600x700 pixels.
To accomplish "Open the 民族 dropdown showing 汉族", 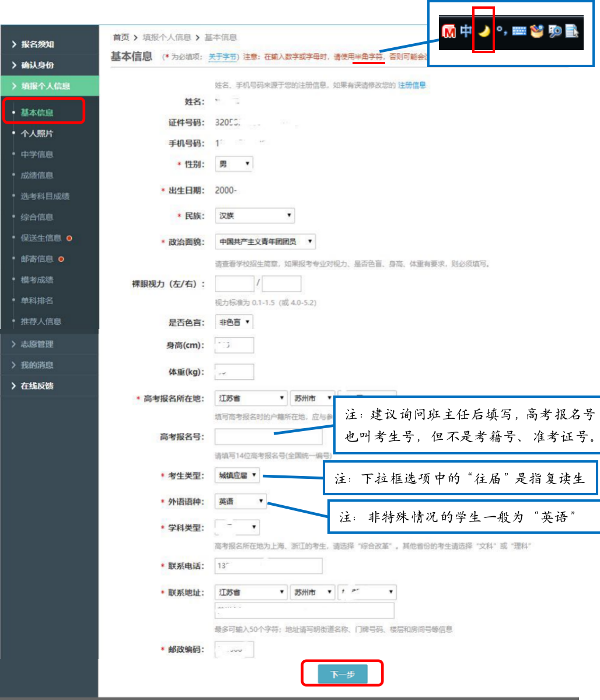I will (x=254, y=215).
